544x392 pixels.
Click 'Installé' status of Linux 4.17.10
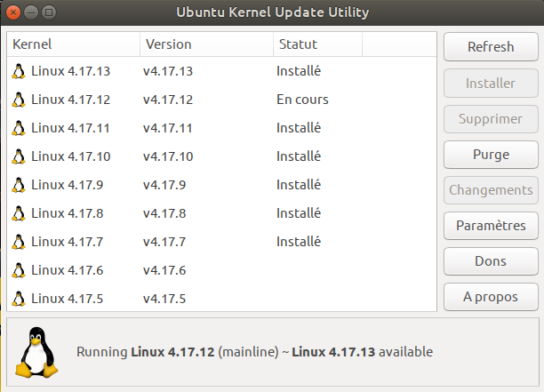299,156
